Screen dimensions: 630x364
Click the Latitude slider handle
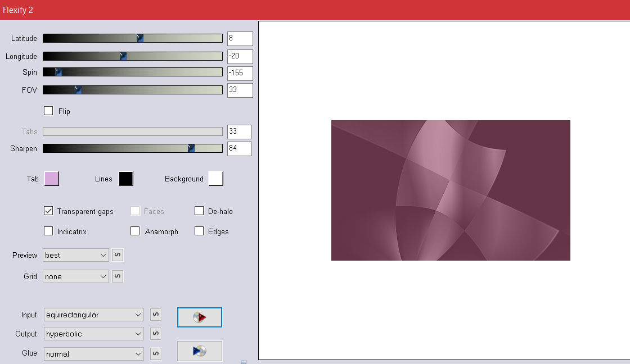point(140,38)
